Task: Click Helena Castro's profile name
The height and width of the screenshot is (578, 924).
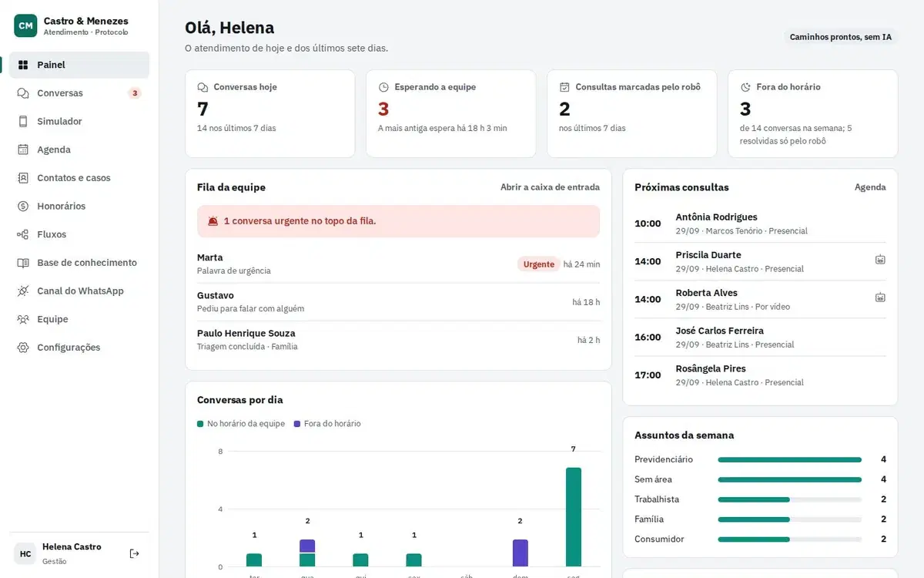Action: 72,547
